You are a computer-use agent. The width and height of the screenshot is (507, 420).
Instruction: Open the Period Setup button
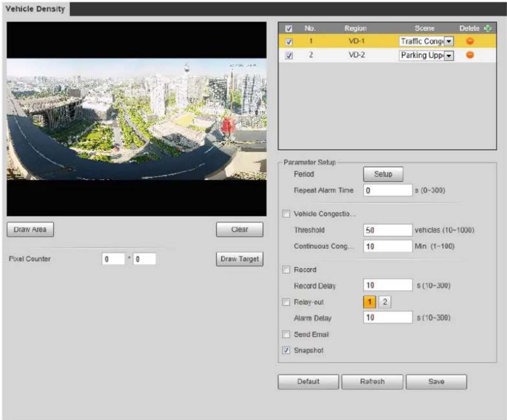tap(383, 174)
